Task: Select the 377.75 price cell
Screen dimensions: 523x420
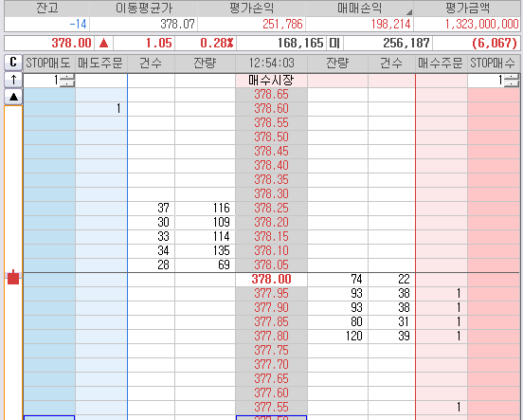Action: (x=271, y=351)
